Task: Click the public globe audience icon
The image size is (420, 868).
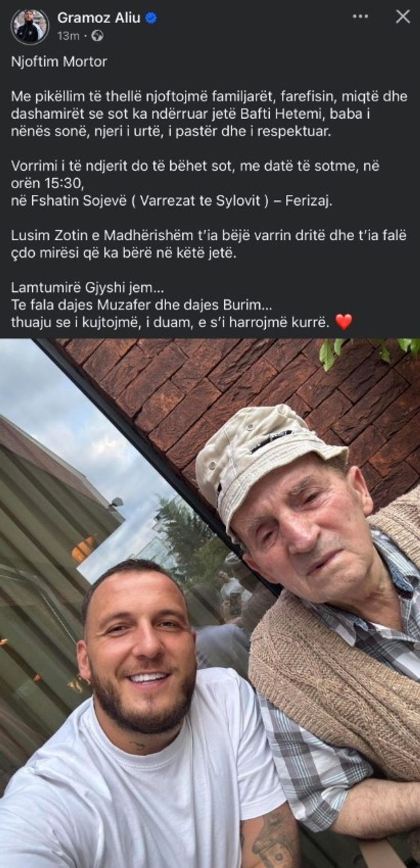Action: pos(99,36)
